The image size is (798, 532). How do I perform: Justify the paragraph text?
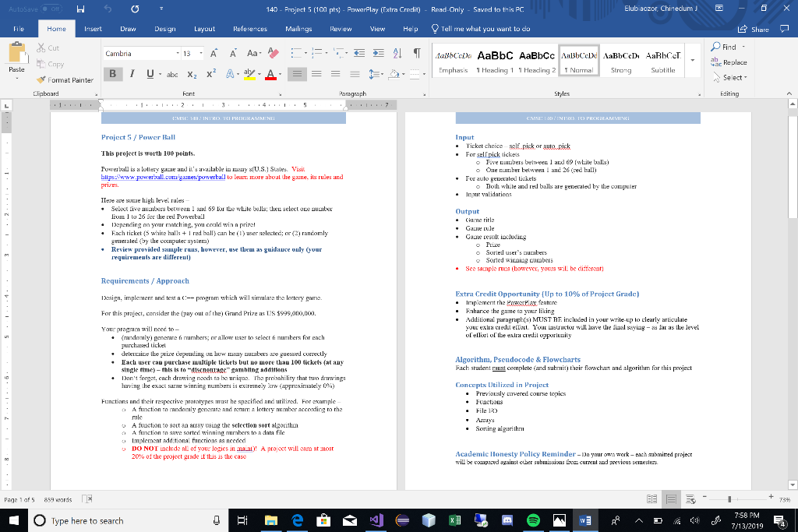pyautogui.click(x=355, y=74)
